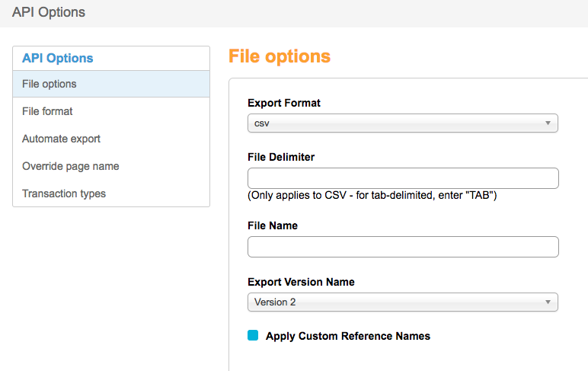Click the Apply Custom Reference Names label
Screen dimensions: 588x371
pos(347,336)
